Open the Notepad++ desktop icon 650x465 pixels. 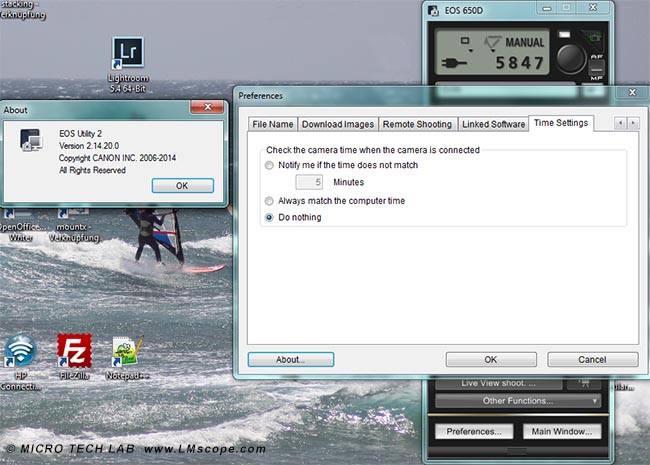(126, 350)
